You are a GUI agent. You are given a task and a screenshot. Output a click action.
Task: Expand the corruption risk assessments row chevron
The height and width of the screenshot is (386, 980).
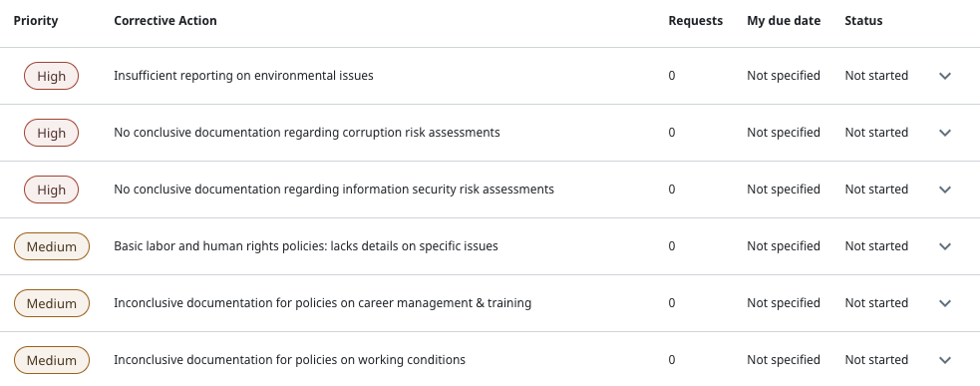click(944, 133)
